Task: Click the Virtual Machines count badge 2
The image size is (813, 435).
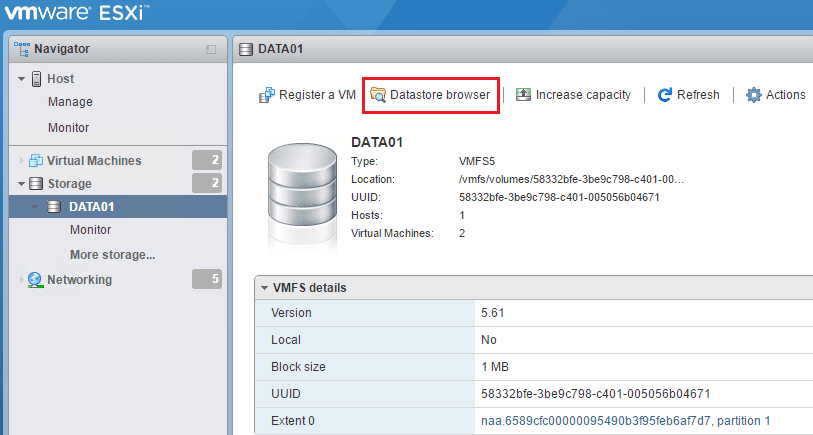Action: click(207, 160)
